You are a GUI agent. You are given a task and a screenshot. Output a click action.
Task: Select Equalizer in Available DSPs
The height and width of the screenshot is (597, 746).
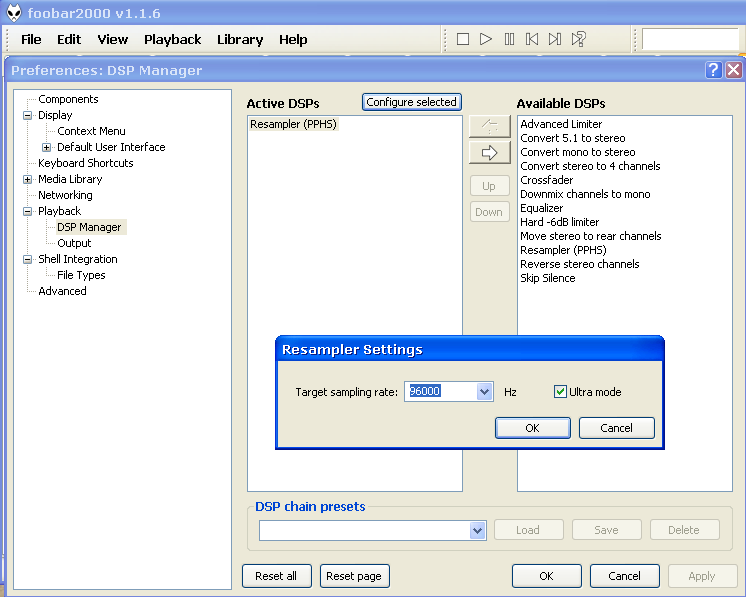pos(541,208)
